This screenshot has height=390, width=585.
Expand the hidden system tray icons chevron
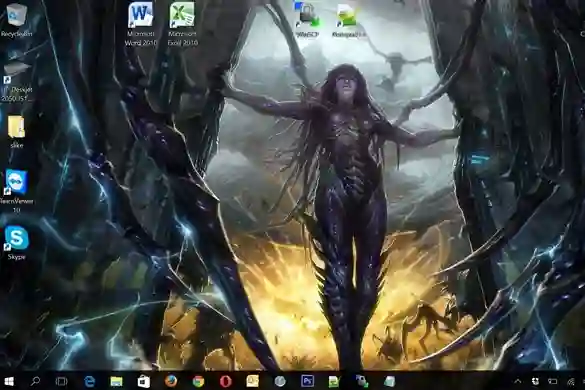click(517, 381)
